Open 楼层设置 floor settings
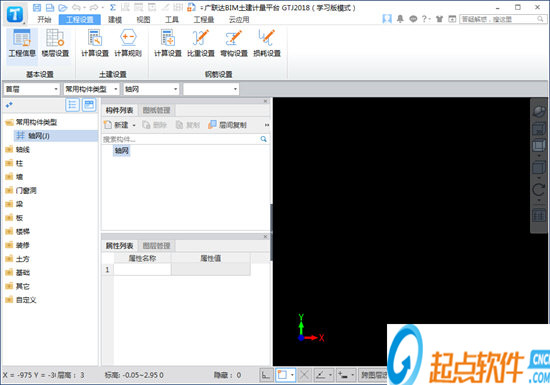The width and height of the screenshot is (550, 385). (x=55, y=43)
